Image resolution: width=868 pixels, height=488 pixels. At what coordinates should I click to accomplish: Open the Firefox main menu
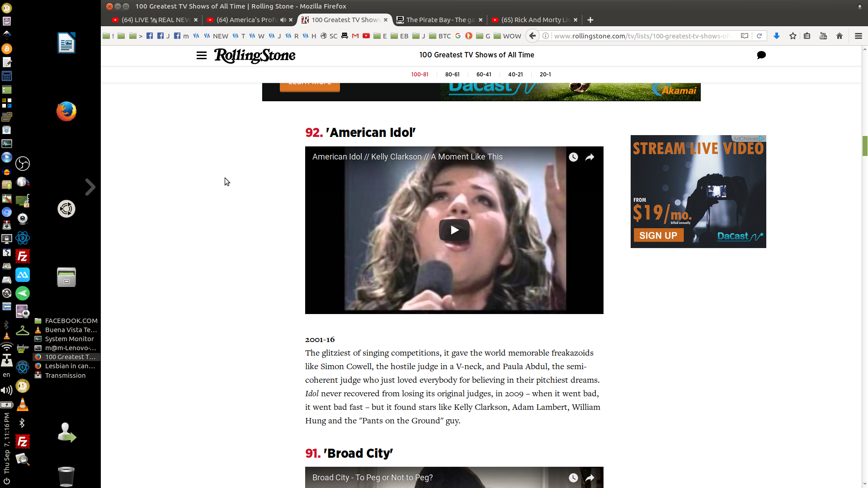point(859,36)
